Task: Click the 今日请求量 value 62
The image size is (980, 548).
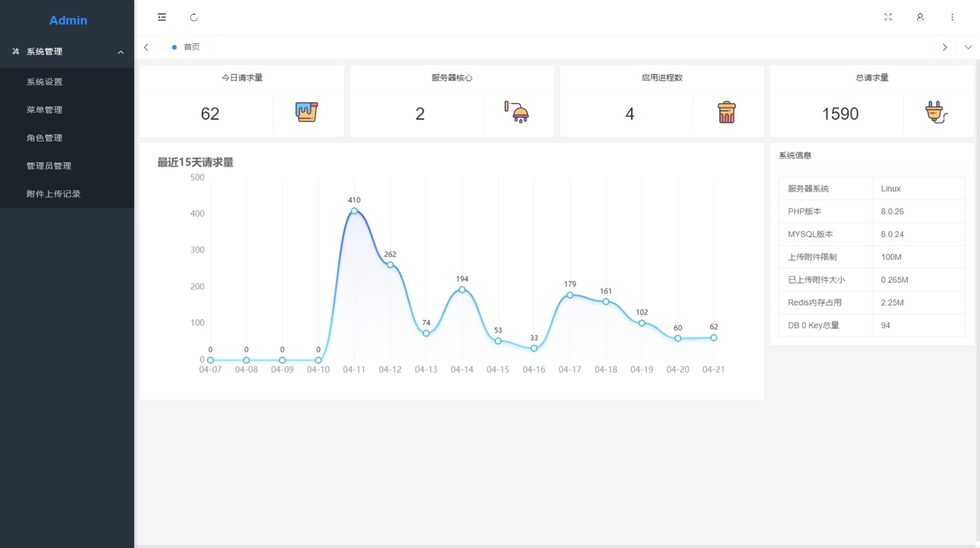Action: click(210, 113)
